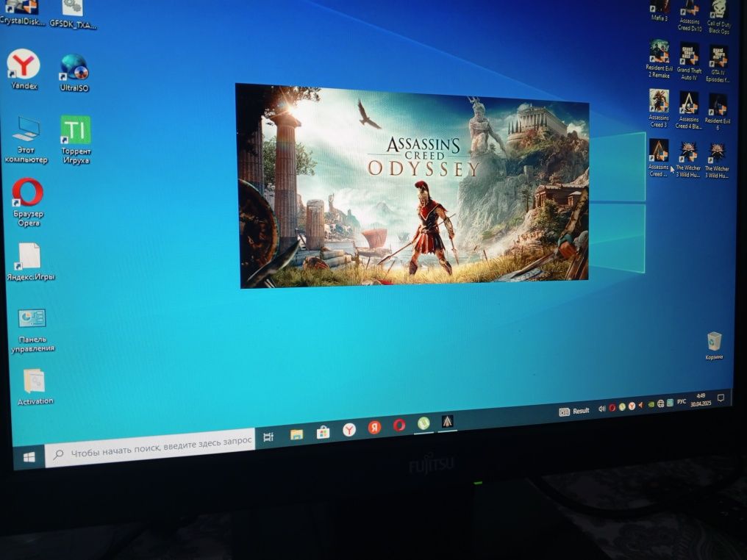Open the volume control in system tray

point(601,409)
